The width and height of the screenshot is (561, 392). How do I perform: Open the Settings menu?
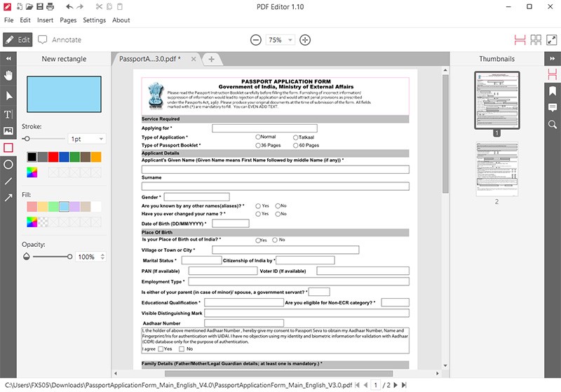[95, 20]
